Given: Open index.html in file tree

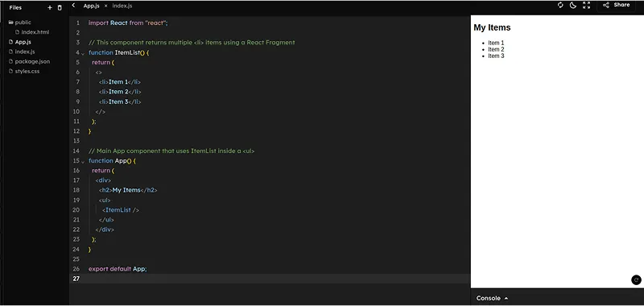Looking at the screenshot, I should (x=32, y=32).
